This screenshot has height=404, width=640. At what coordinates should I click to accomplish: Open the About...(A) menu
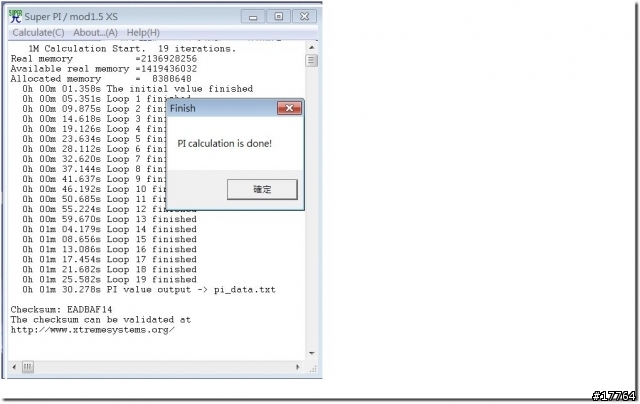tap(95, 33)
